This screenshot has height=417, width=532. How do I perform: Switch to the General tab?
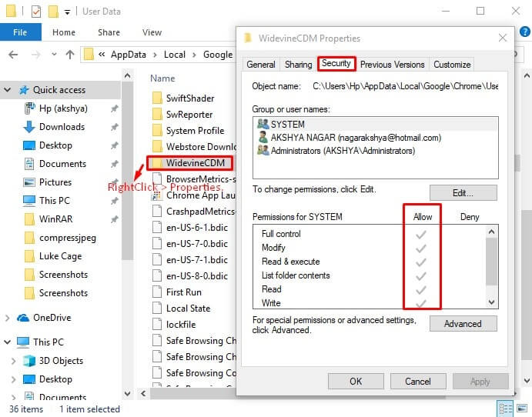[261, 65]
